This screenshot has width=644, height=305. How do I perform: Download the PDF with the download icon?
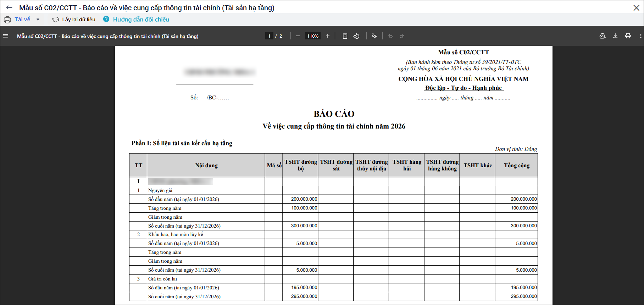615,36
